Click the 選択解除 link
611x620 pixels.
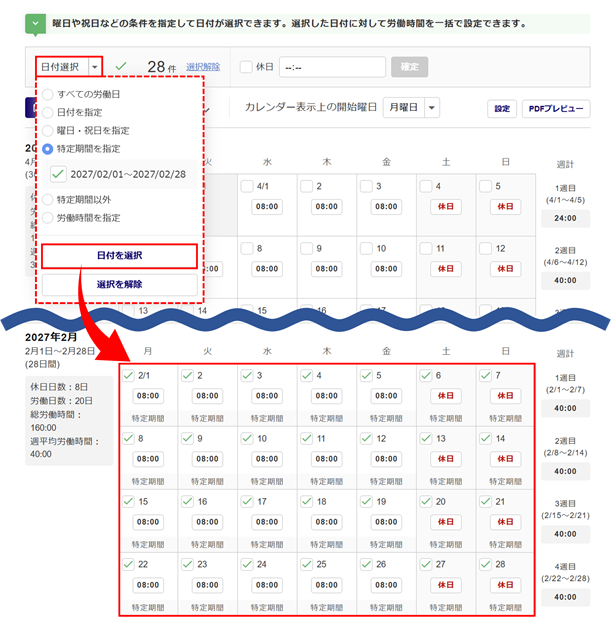pos(203,67)
